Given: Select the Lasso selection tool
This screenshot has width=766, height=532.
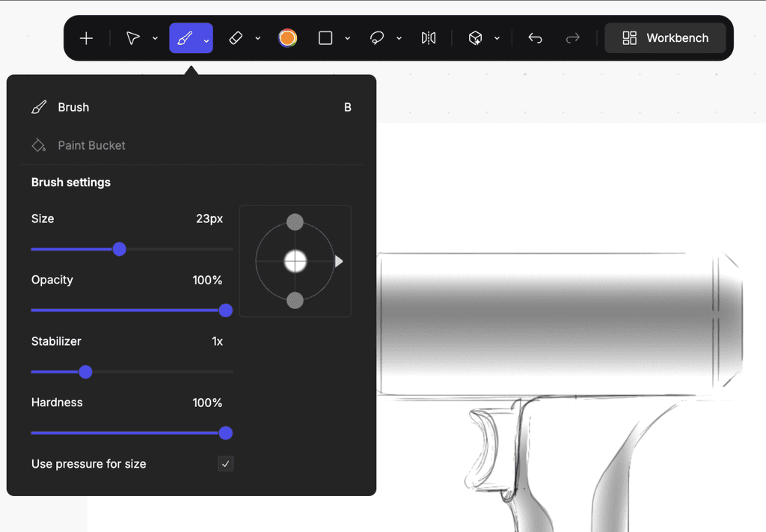Looking at the screenshot, I should click(x=377, y=37).
